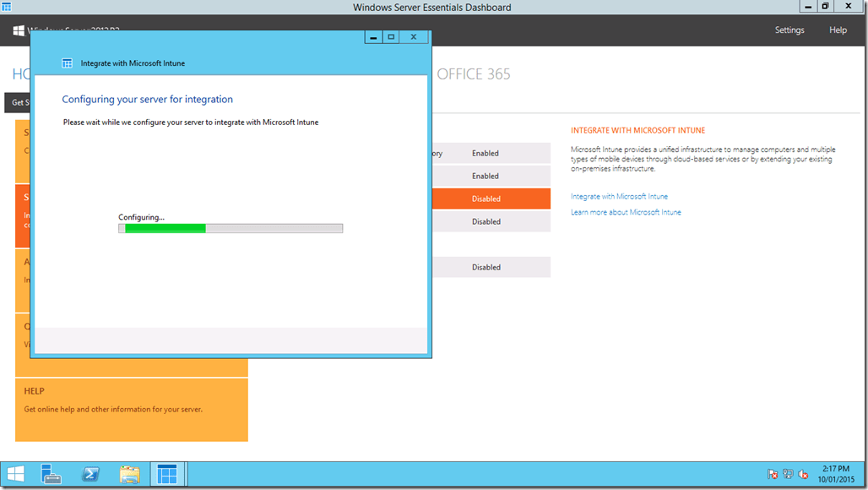Open the Start menu from the taskbar
Viewport: 868px width, 490px height.
click(15, 474)
